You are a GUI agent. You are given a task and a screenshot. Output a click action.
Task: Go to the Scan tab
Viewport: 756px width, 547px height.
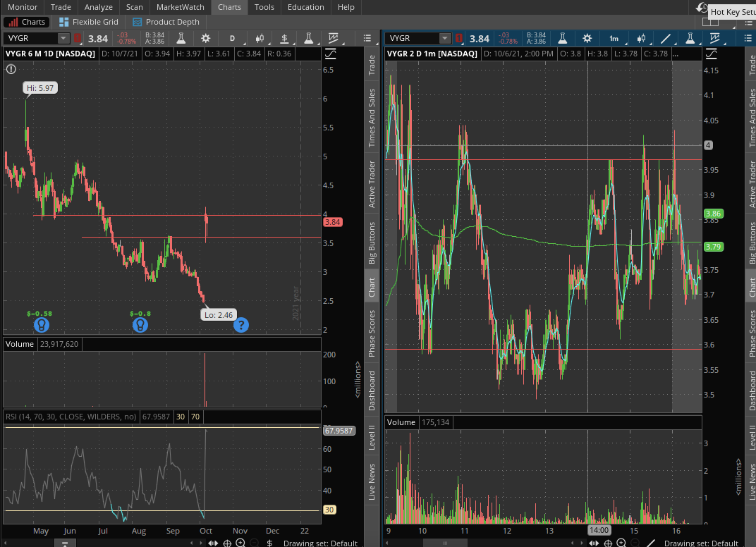[x=135, y=7]
